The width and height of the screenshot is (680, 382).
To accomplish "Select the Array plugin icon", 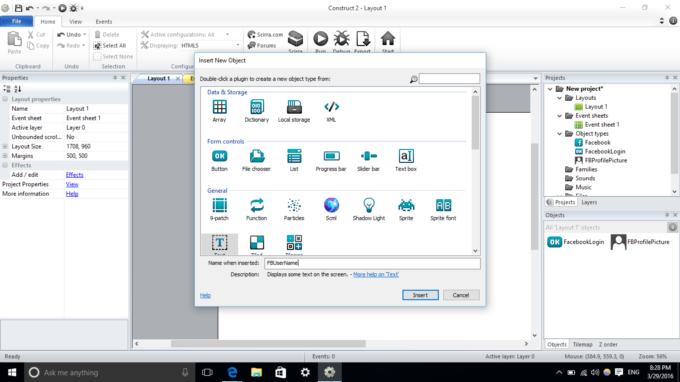I will (x=219, y=107).
